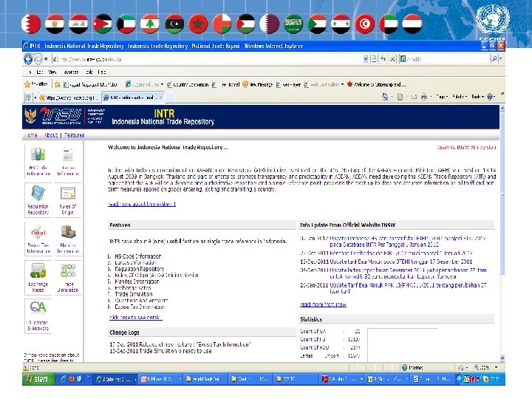Click the Add to Favorites Bar star icon
The height and width of the screenshot is (399, 532).
coord(58,84)
